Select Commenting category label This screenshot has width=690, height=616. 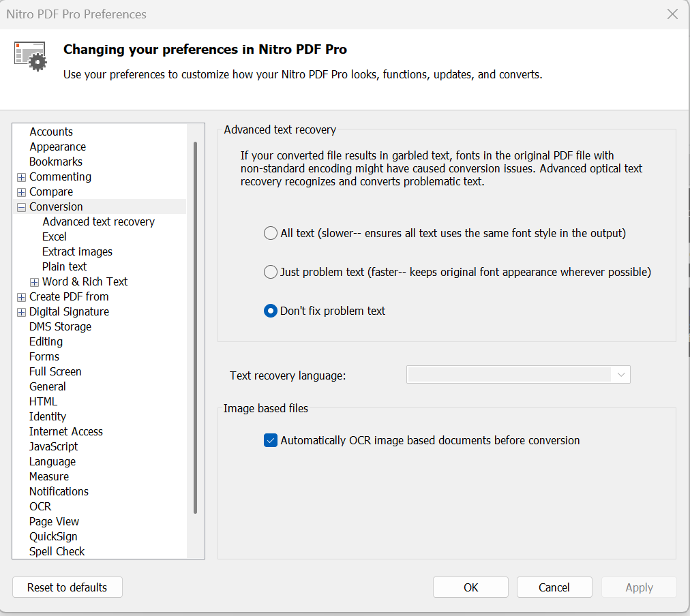click(x=60, y=176)
